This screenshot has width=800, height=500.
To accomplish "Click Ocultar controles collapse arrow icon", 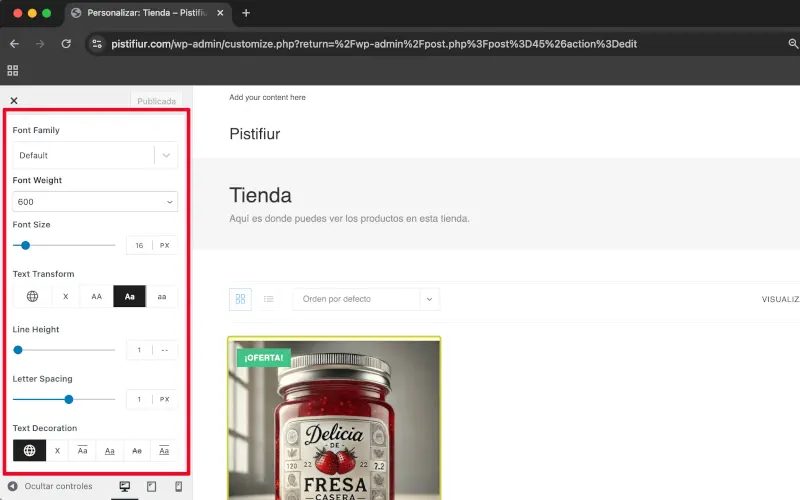I will 13,486.
